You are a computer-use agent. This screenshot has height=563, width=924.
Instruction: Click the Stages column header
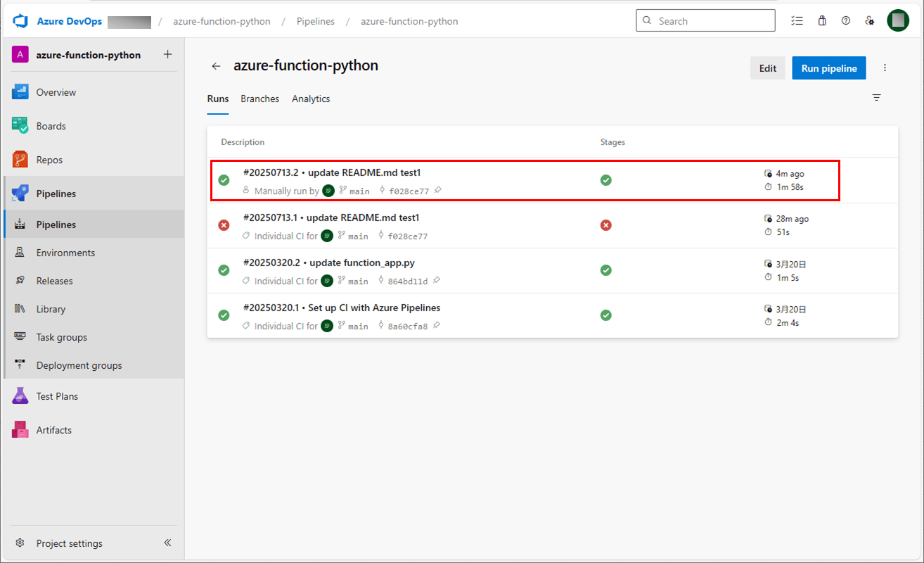612,142
